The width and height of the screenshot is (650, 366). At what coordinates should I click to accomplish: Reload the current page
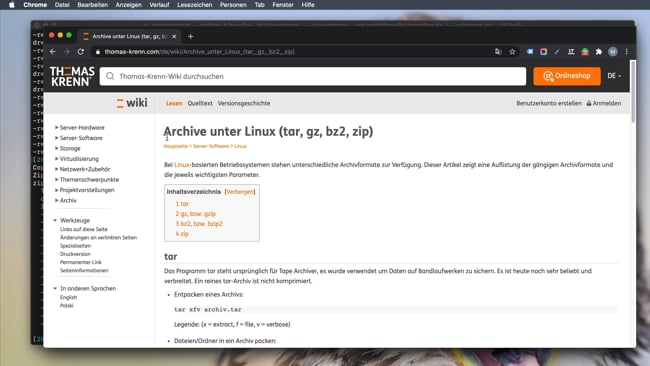pos(81,52)
